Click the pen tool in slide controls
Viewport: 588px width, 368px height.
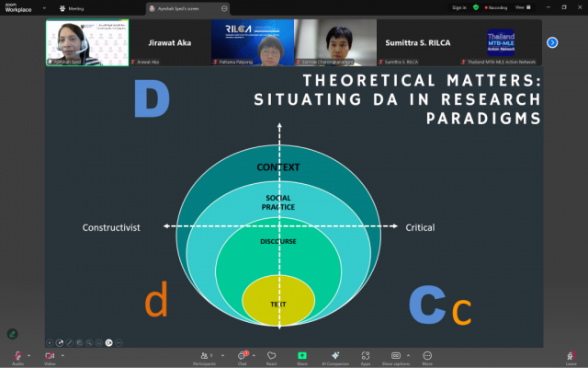click(70, 342)
